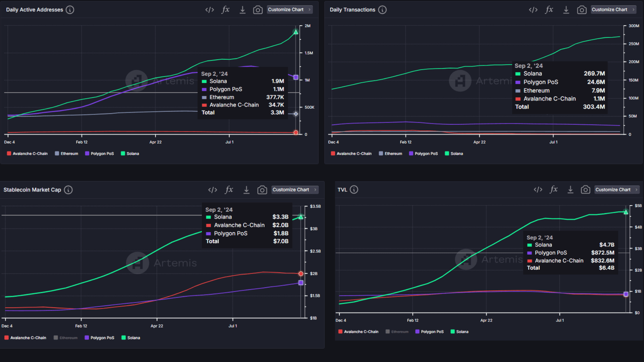This screenshot has height=362, width=644.
Task: Take screenshot of Daily Transactions chart
Action: coord(582,10)
